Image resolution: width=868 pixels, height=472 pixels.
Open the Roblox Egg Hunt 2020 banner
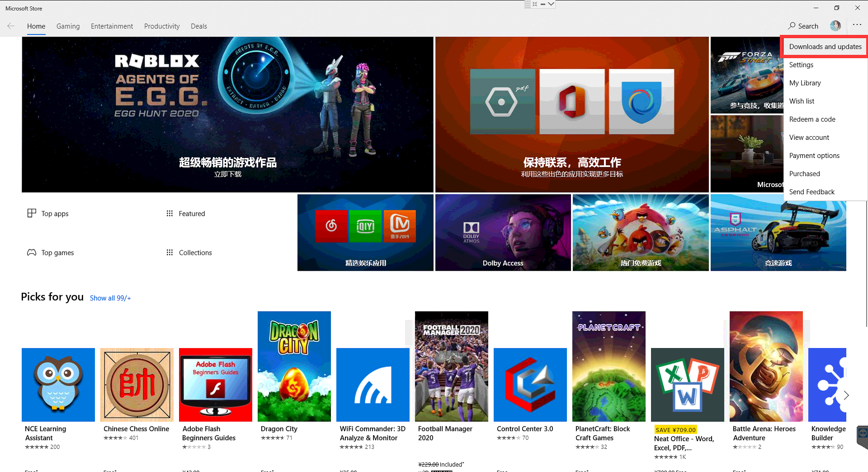tap(227, 114)
